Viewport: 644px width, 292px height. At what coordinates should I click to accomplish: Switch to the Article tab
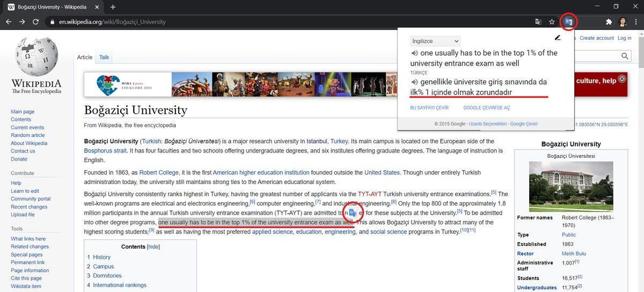coord(85,57)
